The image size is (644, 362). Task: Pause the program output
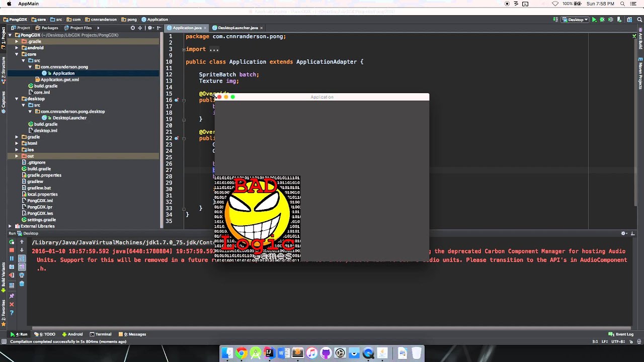(x=12, y=258)
